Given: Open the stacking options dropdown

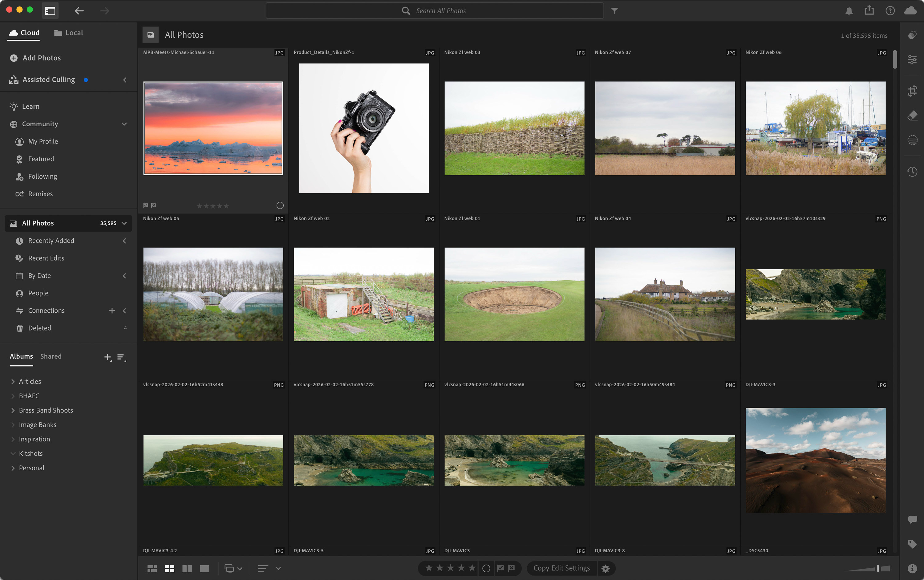Looking at the screenshot, I should (233, 569).
